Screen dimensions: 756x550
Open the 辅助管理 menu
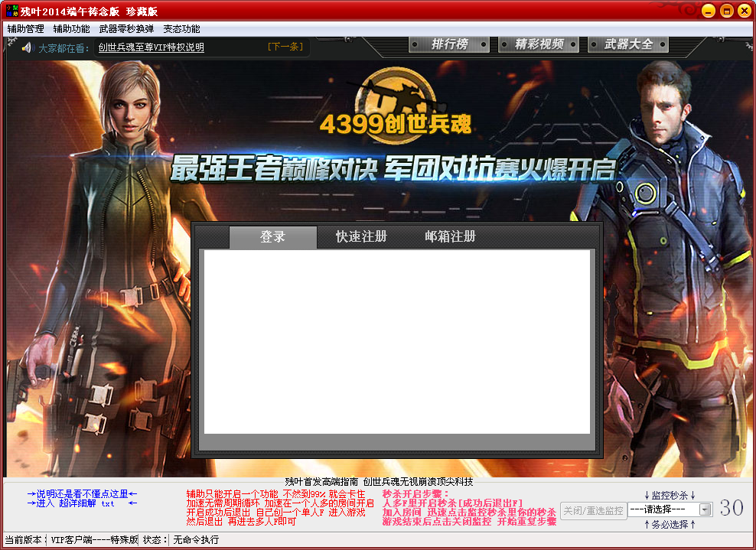click(25, 29)
